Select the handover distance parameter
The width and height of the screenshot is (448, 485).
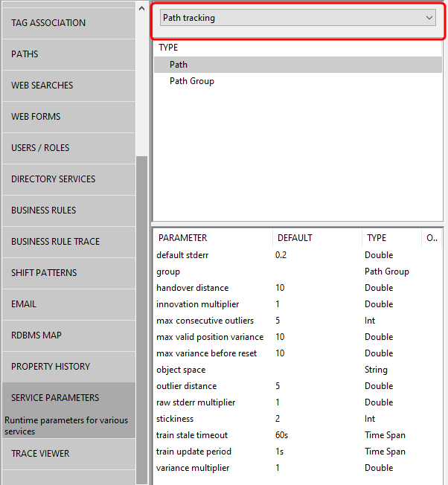click(298, 288)
